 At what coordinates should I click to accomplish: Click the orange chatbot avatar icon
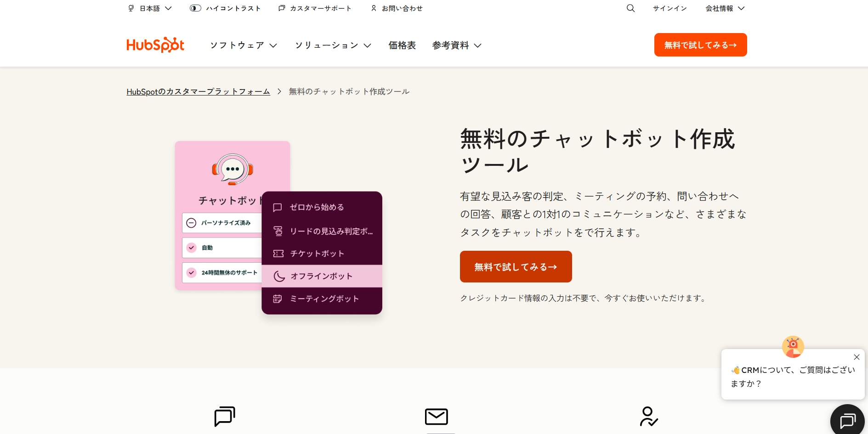click(x=793, y=347)
